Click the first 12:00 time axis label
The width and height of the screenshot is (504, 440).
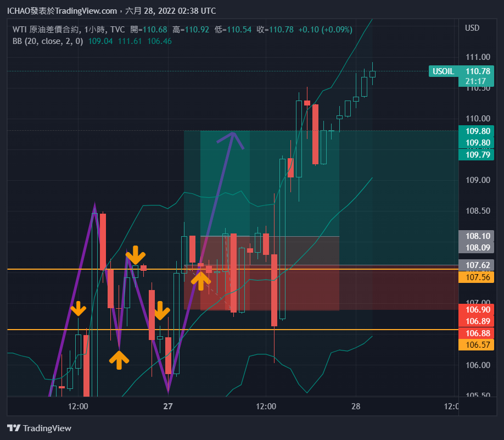click(x=78, y=406)
